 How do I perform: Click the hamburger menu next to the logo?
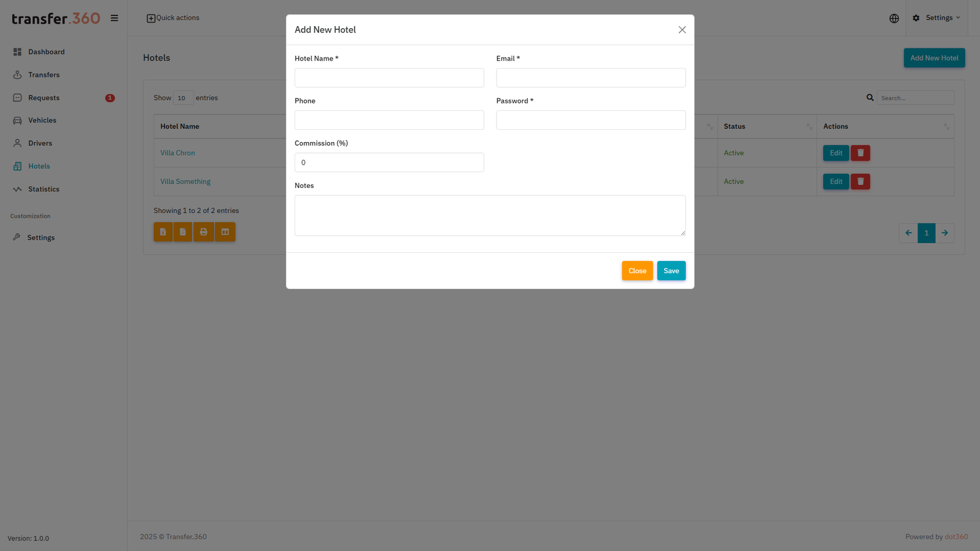pyautogui.click(x=115, y=18)
